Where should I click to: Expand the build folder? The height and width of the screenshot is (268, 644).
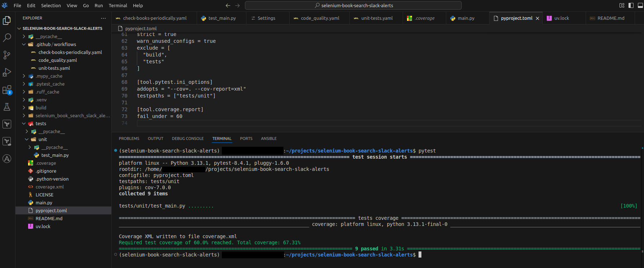tap(41, 108)
